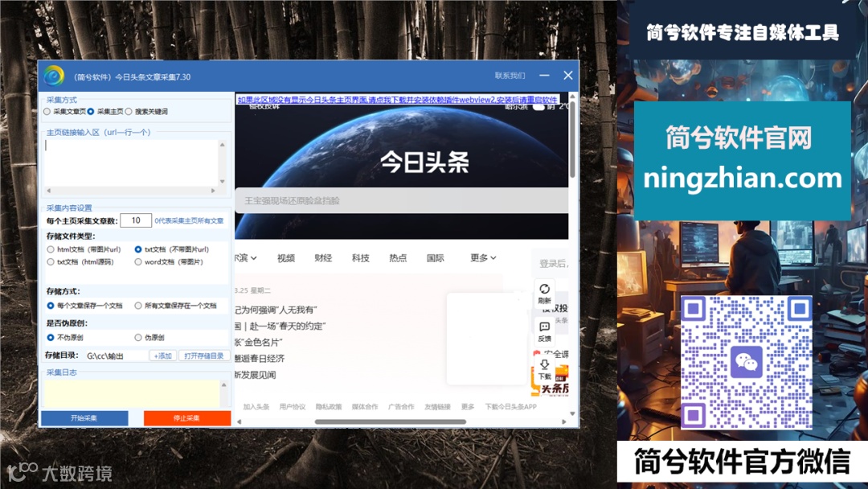868x489 pixels.
Task: Click the 友情链接 footer link
Action: pyautogui.click(x=437, y=406)
